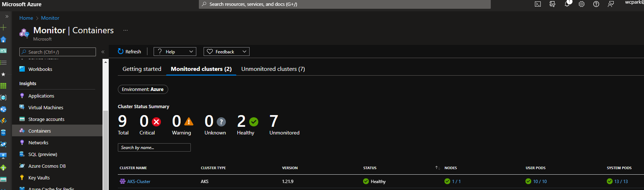The height and width of the screenshot is (190, 644).
Task: Click the side menu Search (Ctrl+/) box
Action: tap(58, 52)
